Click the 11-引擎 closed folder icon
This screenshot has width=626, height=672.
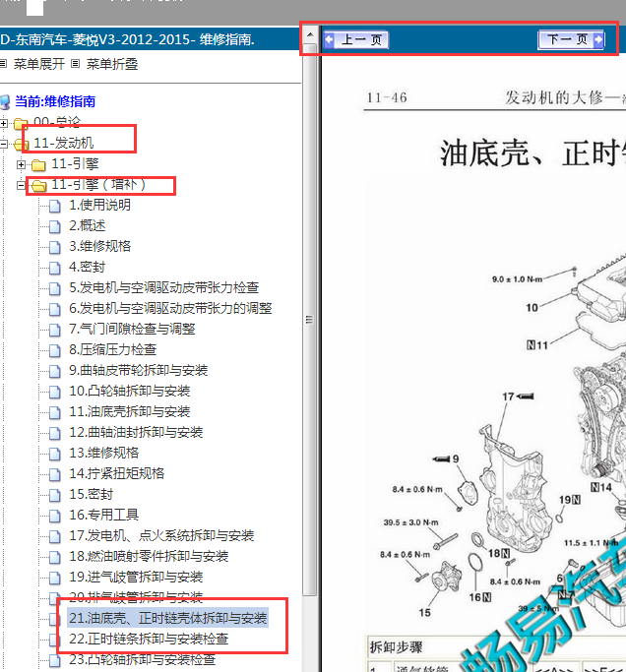click(x=38, y=165)
